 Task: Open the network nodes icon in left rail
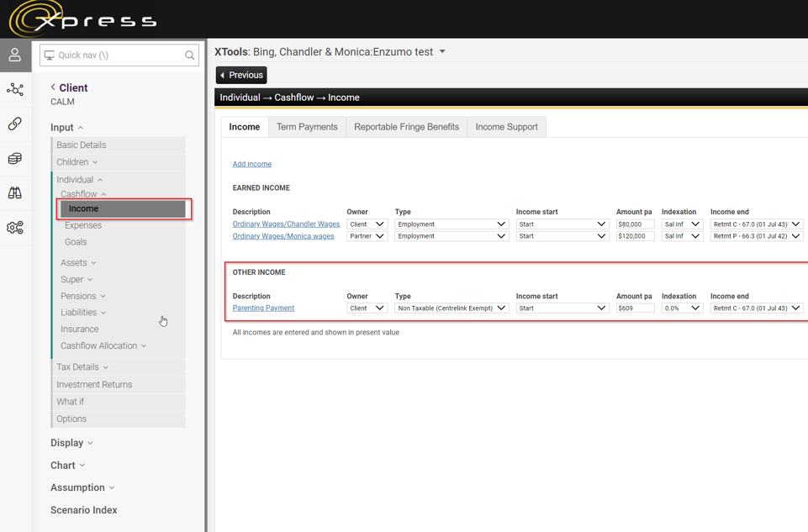(x=15, y=90)
